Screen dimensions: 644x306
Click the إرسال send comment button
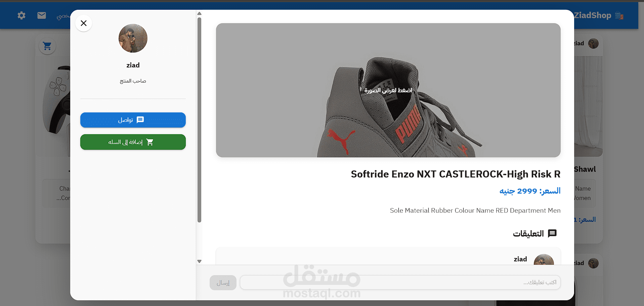tap(223, 283)
